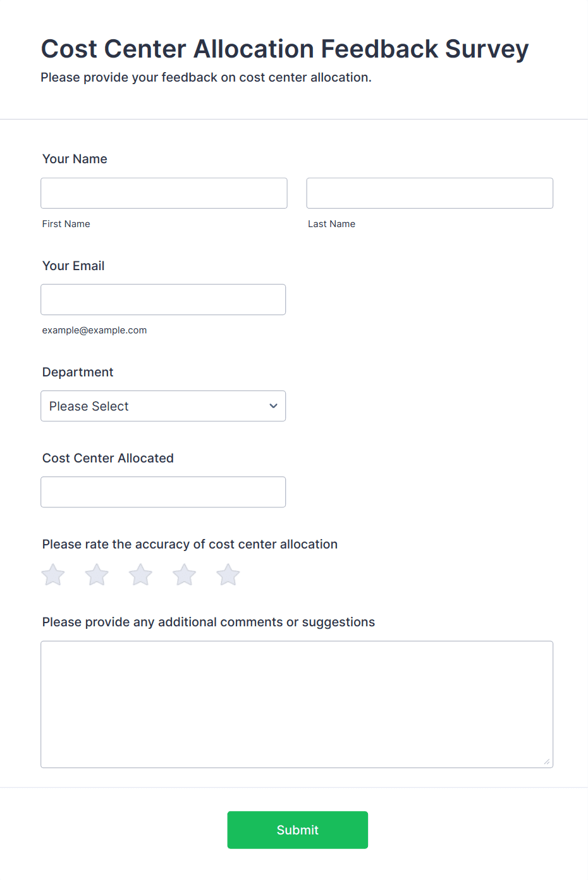The height and width of the screenshot is (880, 588).
Task: Rate accuracy with the first star
Action: tap(53, 575)
